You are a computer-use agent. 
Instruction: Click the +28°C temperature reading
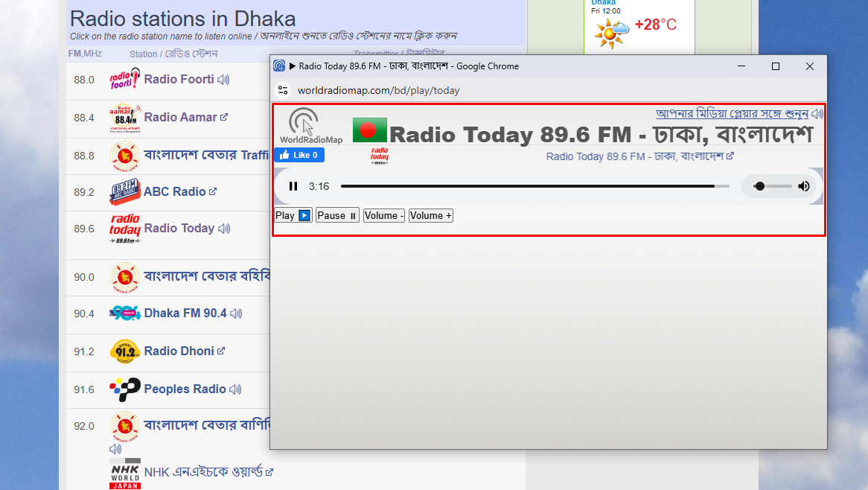[x=655, y=25]
